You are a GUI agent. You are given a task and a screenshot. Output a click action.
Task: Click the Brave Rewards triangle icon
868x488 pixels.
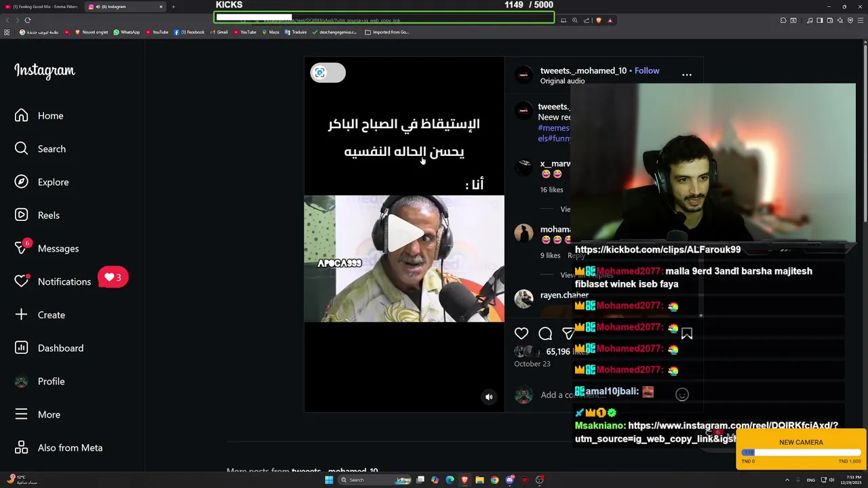pos(610,20)
